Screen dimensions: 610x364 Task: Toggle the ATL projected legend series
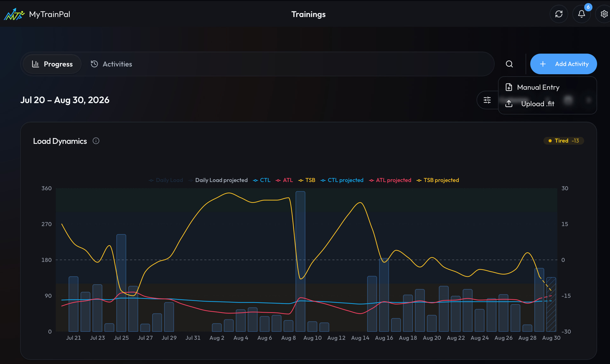[390, 180]
